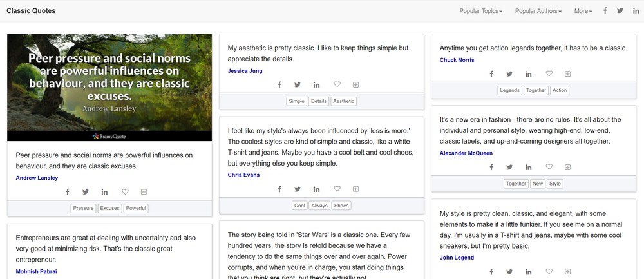Favorite the Chris Evans quote
Viewport: 644px width, 279px height.
click(337, 189)
